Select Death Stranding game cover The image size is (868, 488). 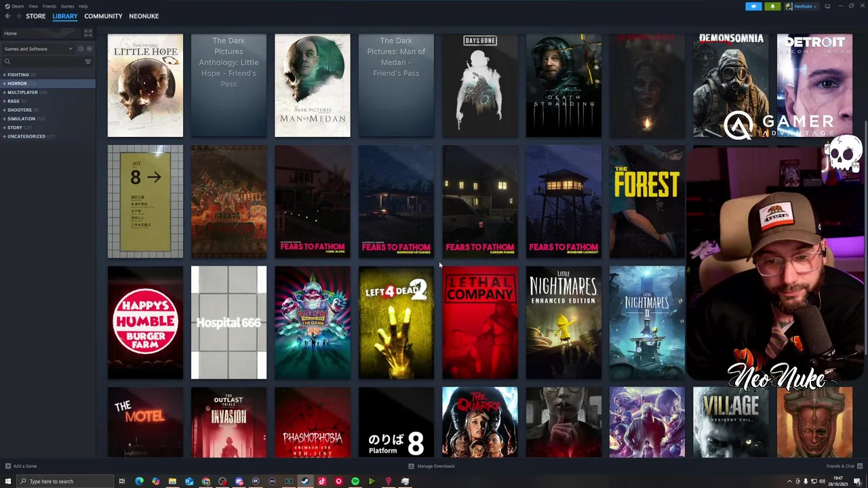pyautogui.click(x=564, y=85)
